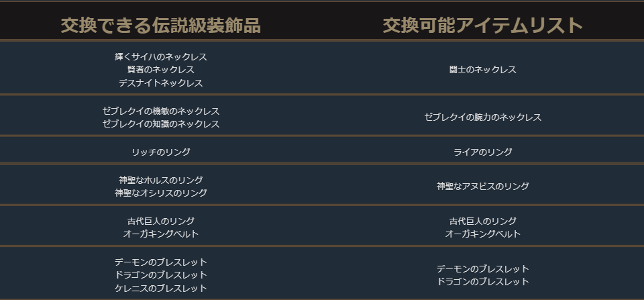Select ドラゴンのブレスレット in the right column
Image resolution: width=644 pixels, height=300 pixels.
click(483, 282)
